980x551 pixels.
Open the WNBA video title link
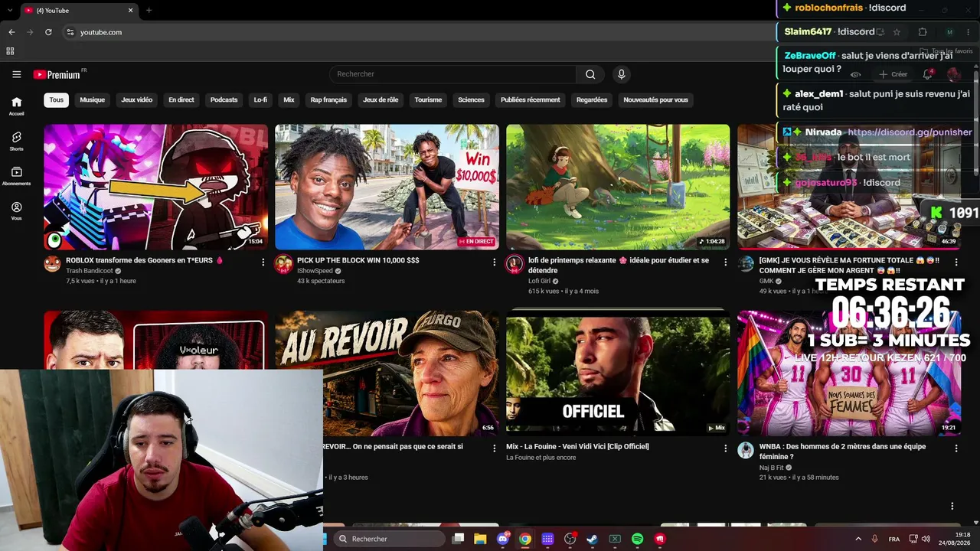tap(842, 452)
